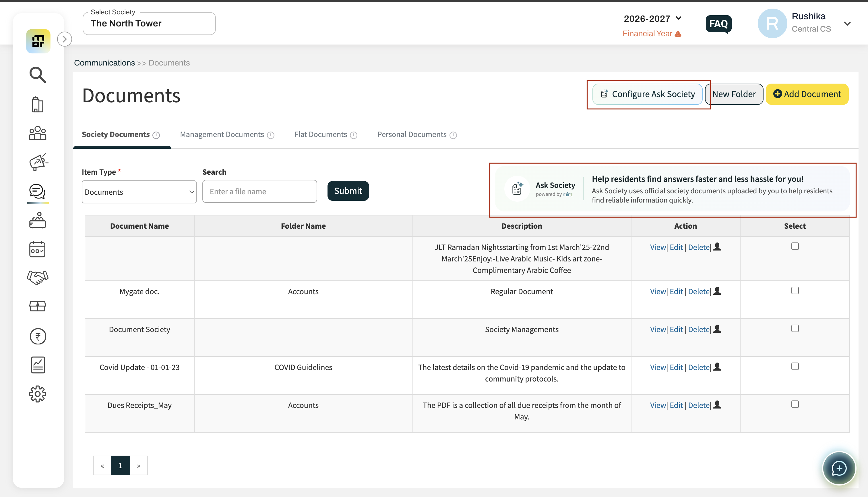Open the handshake vendors icon in sidebar
Image resolution: width=868 pixels, height=497 pixels.
tap(38, 278)
